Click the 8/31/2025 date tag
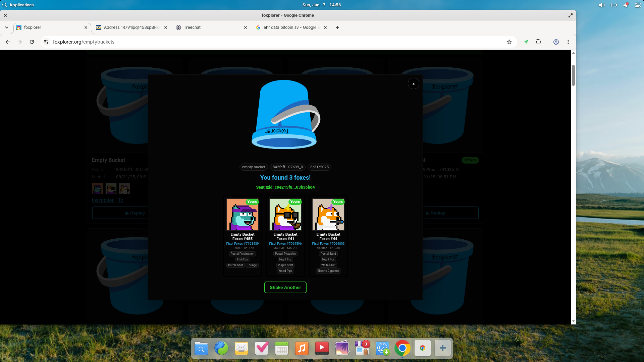Viewport: 644px width, 362px height. [x=319, y=167]
